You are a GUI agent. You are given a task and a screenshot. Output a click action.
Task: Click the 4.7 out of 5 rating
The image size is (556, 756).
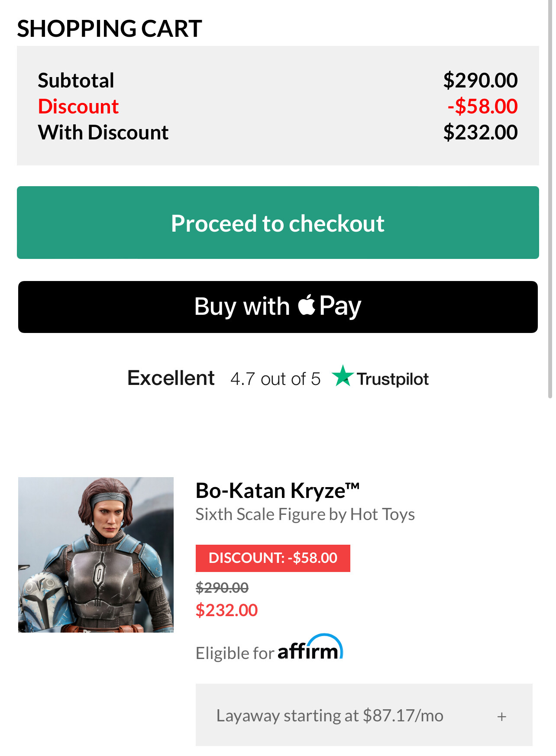(x=275, y=379)
